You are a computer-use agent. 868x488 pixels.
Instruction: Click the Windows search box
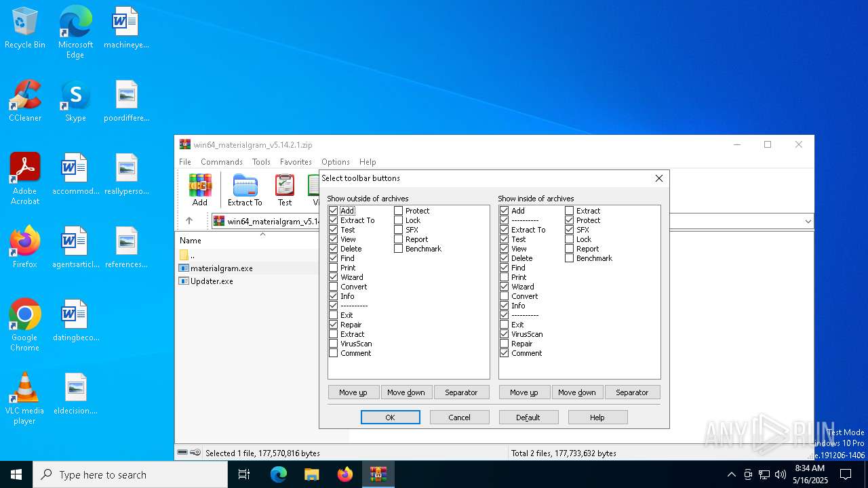pyautogui.click(x=130, y=474)
